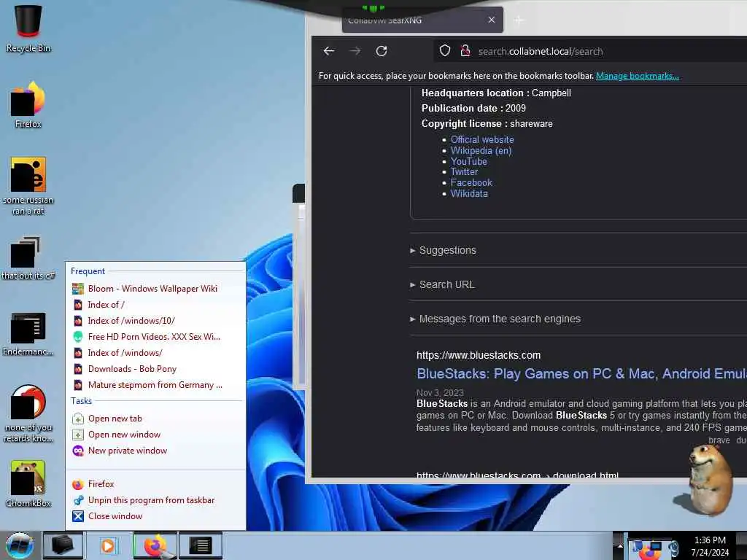Reload the current page
Viewport: 747px width, 560px height.
381,51
